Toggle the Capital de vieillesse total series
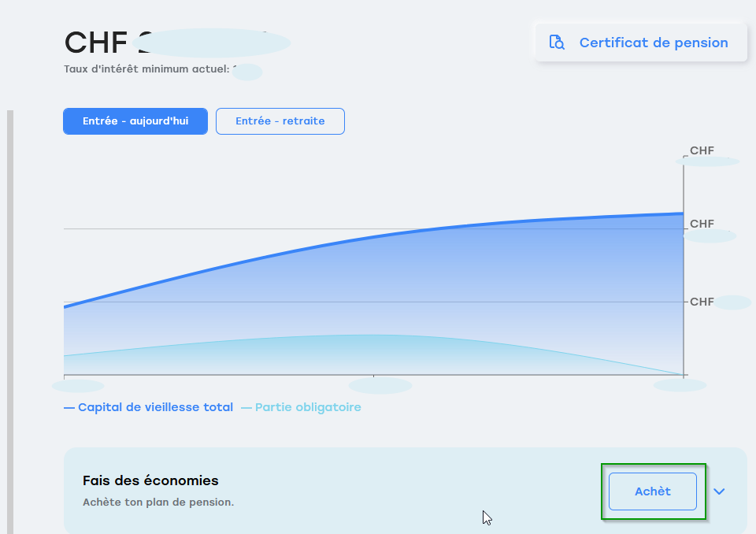Screen dimensions: 756x534 [155, 407]
